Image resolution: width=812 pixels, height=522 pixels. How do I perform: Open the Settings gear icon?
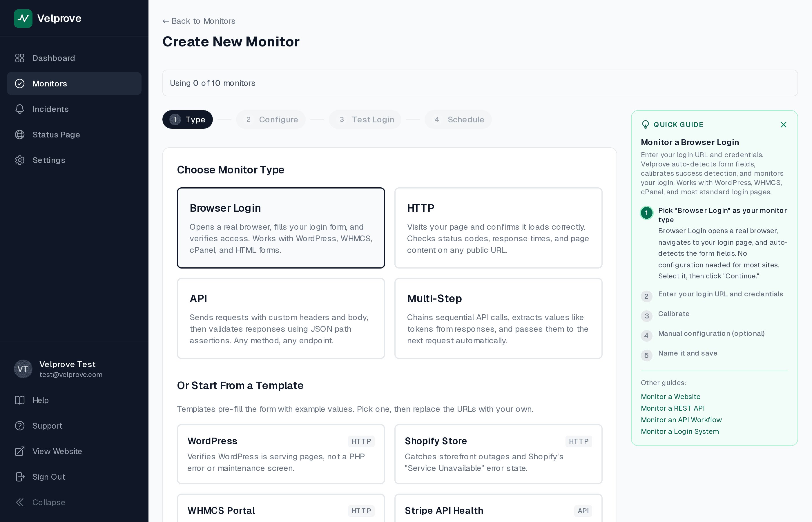click(x=20, y=160)
